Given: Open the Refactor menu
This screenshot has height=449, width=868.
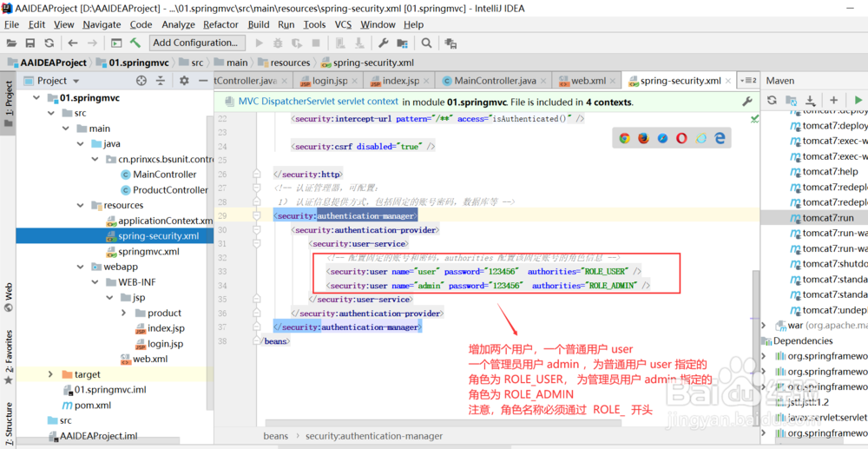Looking at the screenshot, I should pos(220,24).
